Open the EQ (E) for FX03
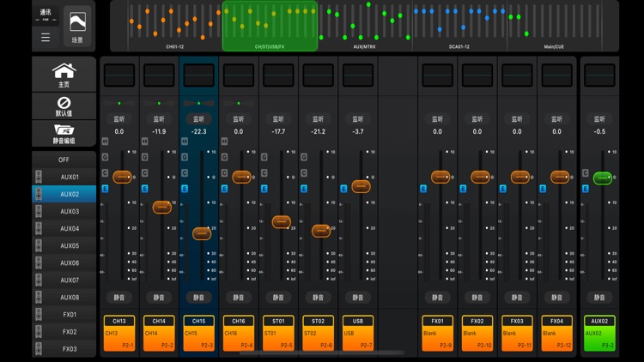Image resolution: width=644 pixels, height=362 pixels. (503, 189)
